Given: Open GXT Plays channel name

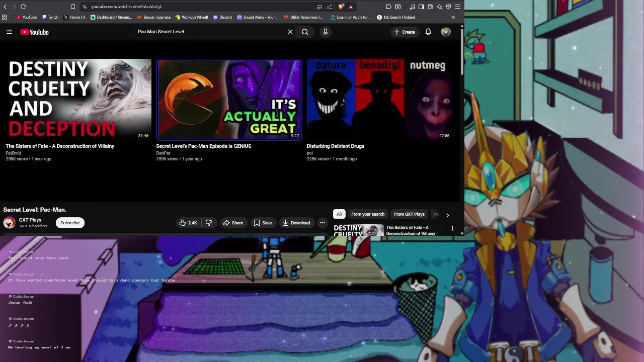Looking at the screenshot, I should 30,220.
